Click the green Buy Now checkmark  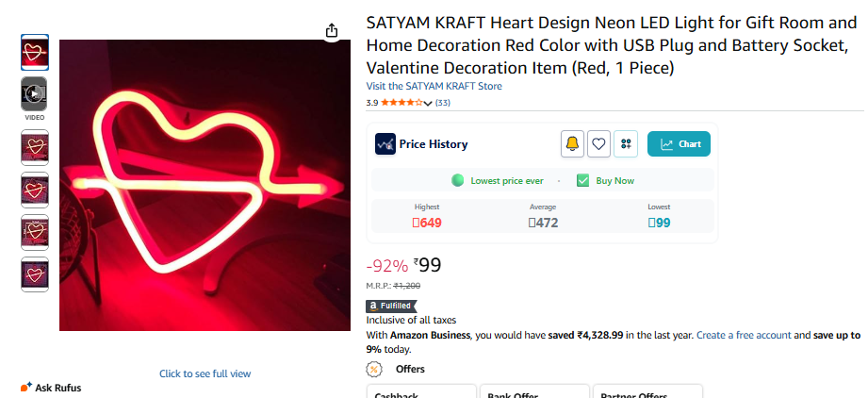(x=582, y=180)
